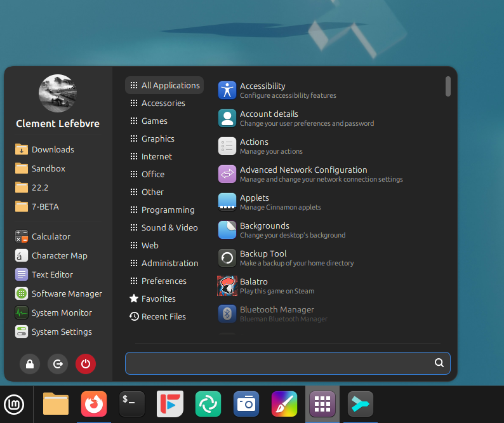Show Recent Files list

pos(163,316)
